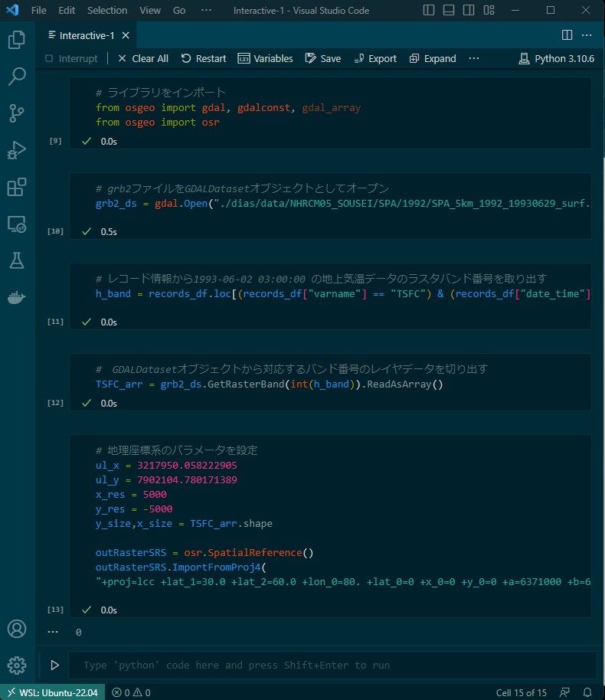Open the Run and Debug view

[17, 150]
